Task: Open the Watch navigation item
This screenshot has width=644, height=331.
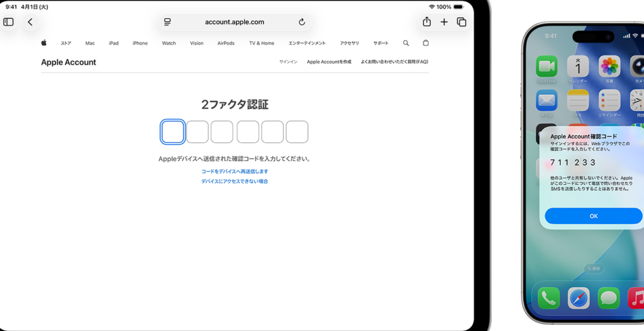Action: (x=169, y=43)
